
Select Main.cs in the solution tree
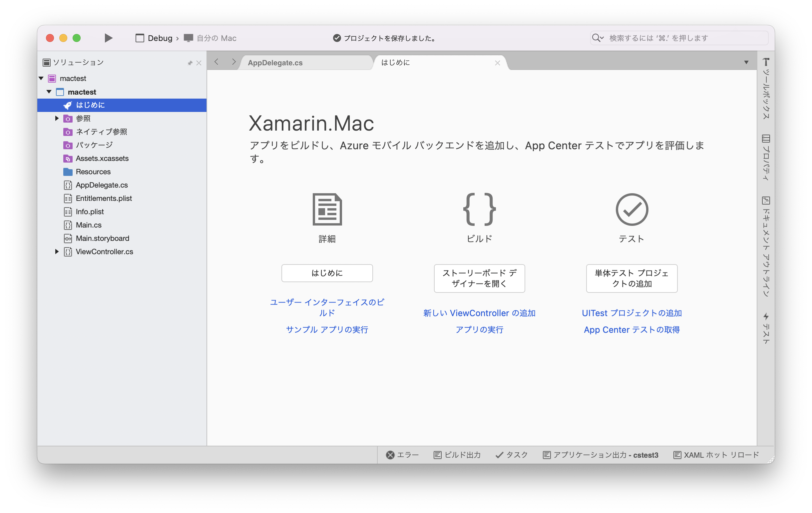pos(122,225)
